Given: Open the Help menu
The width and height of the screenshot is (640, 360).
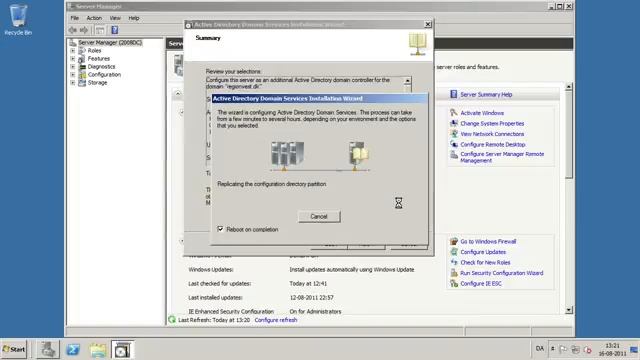Looking at the screenshot, I should tap(134, 18).
